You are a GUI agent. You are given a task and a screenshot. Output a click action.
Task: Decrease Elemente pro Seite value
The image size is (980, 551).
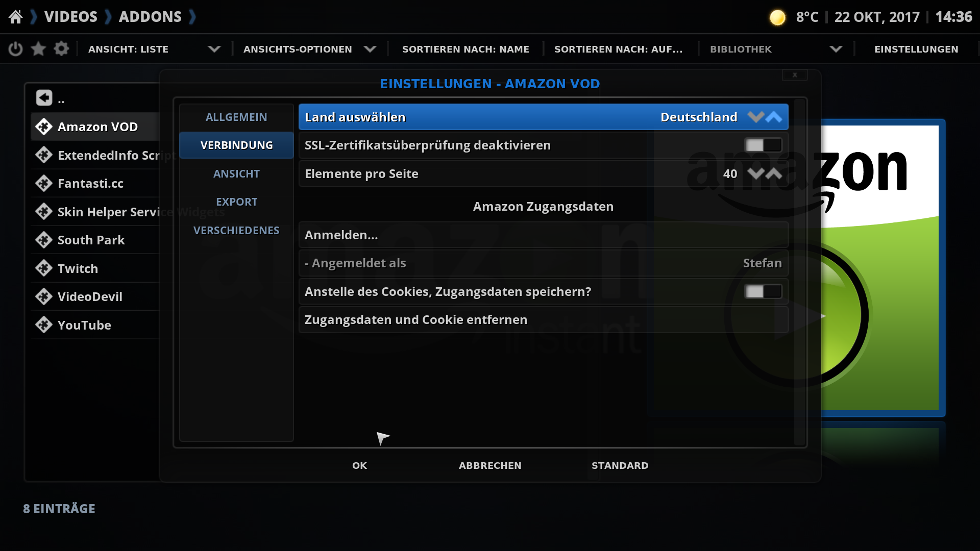[x=755, y=173]
